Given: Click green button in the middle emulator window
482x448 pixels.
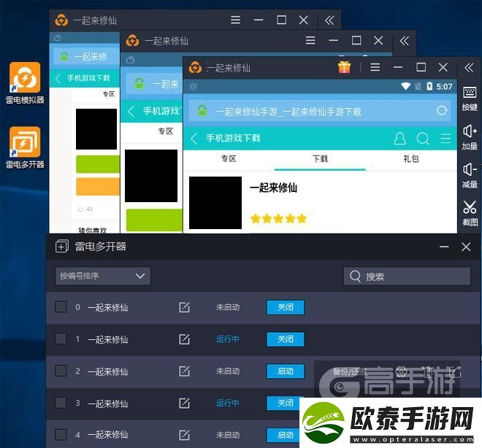Looking at the screenshot, I should [154, 220].
